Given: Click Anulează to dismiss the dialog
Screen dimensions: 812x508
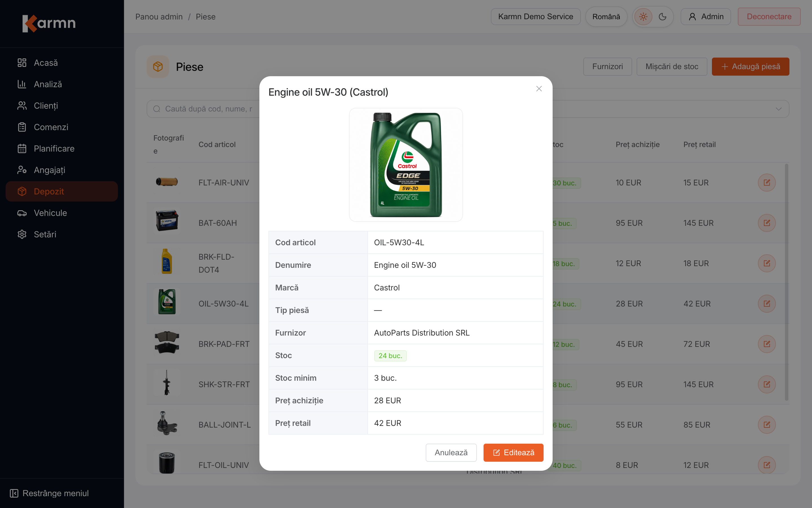Looking at the screenshot, I should tap(451, 453).
